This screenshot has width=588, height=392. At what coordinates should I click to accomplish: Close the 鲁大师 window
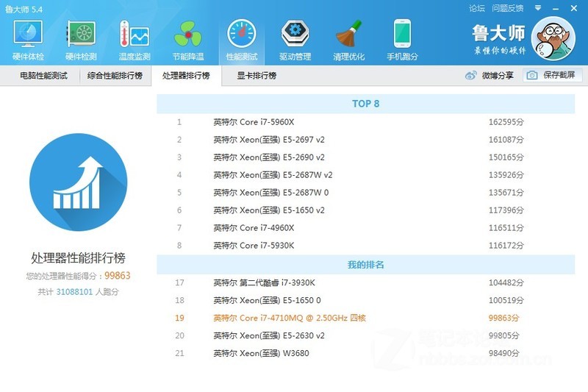tap(574, 8)
